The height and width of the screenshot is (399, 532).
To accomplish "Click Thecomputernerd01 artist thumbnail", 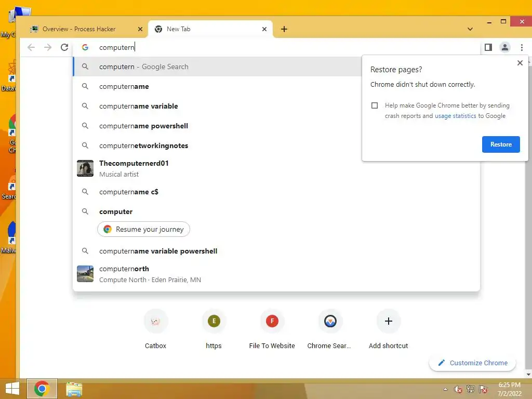I will (x=85, y=169).
